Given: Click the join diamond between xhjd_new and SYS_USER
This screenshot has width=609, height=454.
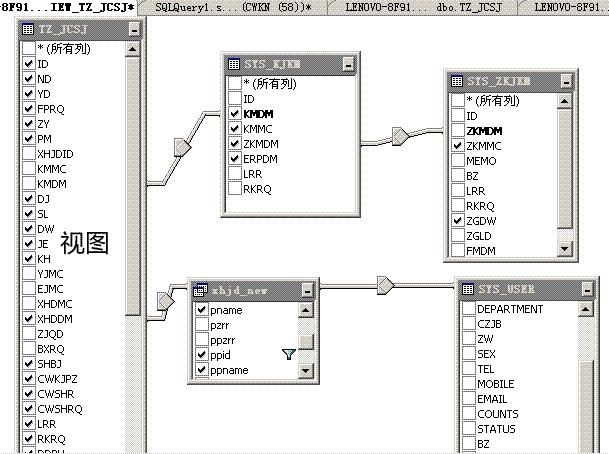Looking at the screenshot, I should 386,284.
